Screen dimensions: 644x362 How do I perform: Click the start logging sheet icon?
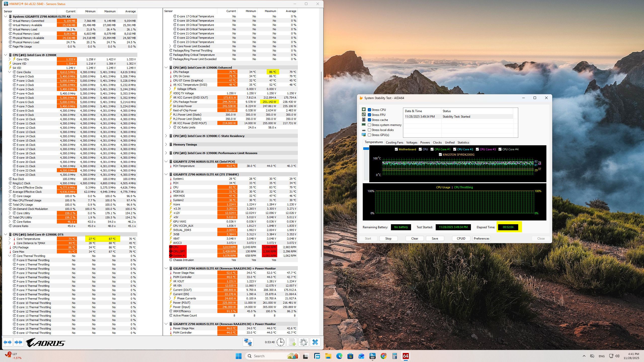point(292,342)
